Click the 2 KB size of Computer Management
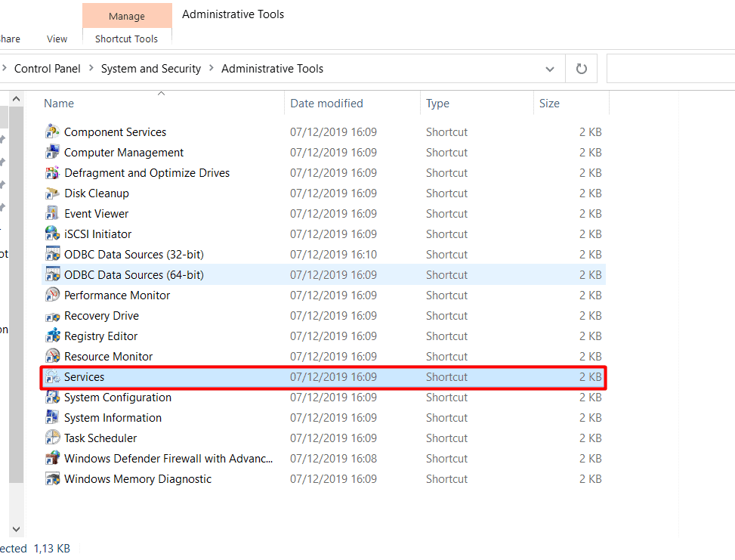This screenshot has width=735, height=560. (590, 153)
